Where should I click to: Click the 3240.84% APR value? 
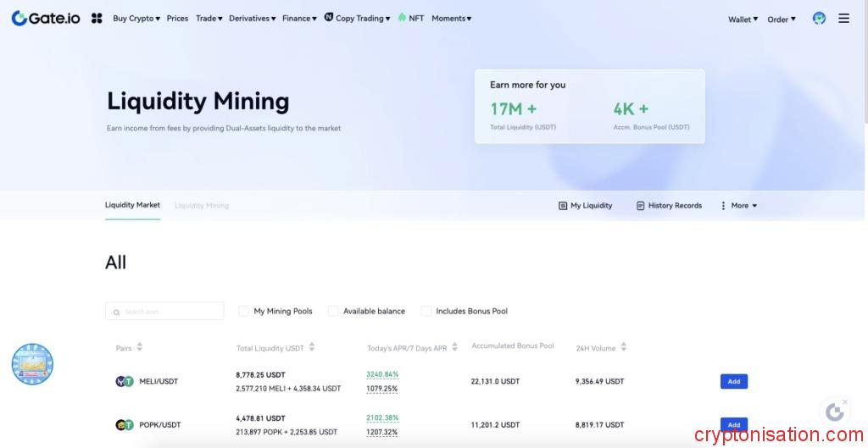pos(382,375)
